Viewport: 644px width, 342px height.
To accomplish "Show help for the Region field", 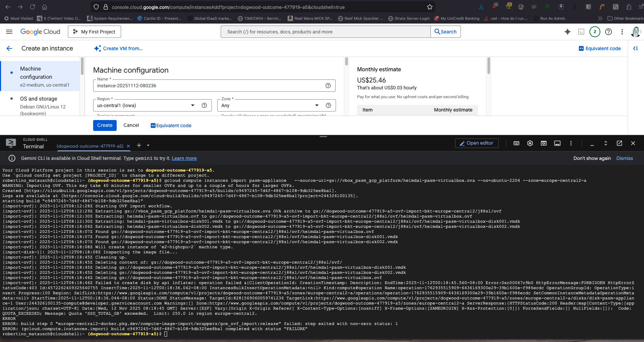I will (x=204, y=105).
